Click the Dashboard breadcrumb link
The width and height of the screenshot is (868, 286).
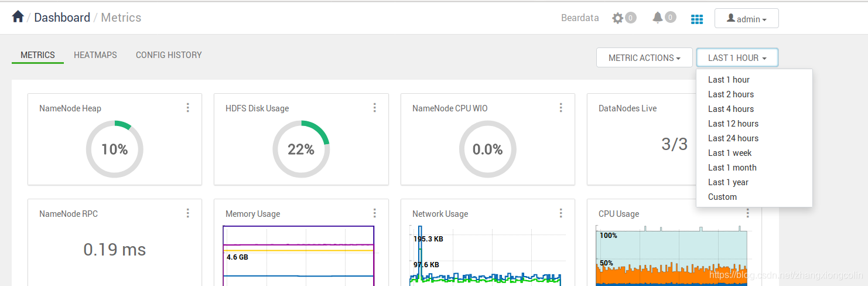pos(62,18)
